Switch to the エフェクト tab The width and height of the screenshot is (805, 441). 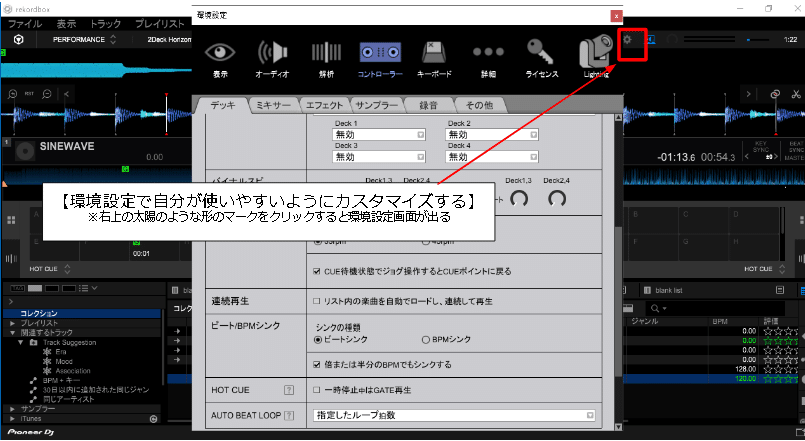pos(324,105)
